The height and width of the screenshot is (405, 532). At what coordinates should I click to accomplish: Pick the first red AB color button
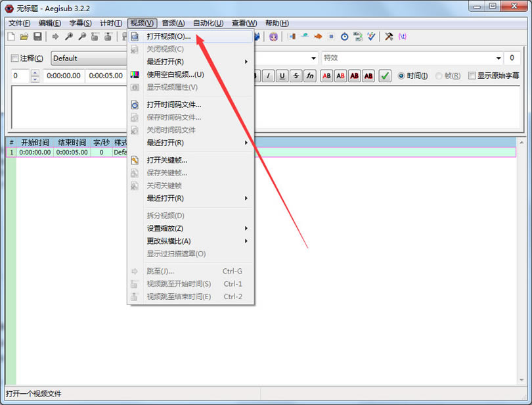coord(326,76)
